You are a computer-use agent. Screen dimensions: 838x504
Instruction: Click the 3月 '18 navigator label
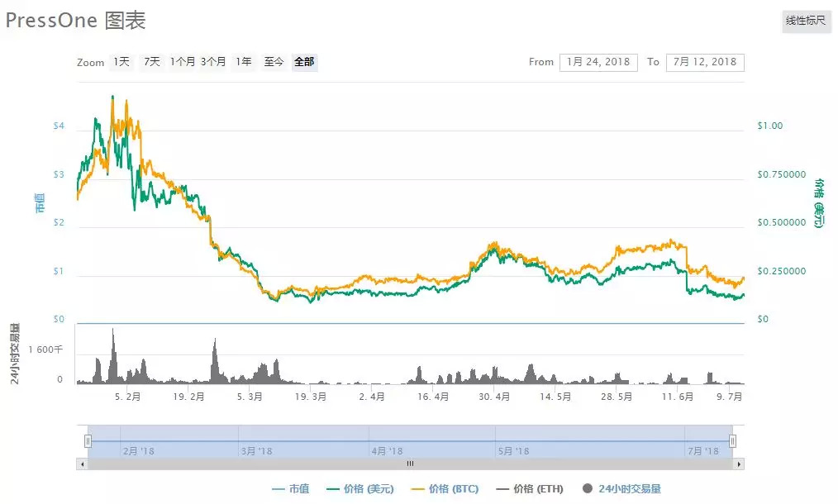pos(256,451)
